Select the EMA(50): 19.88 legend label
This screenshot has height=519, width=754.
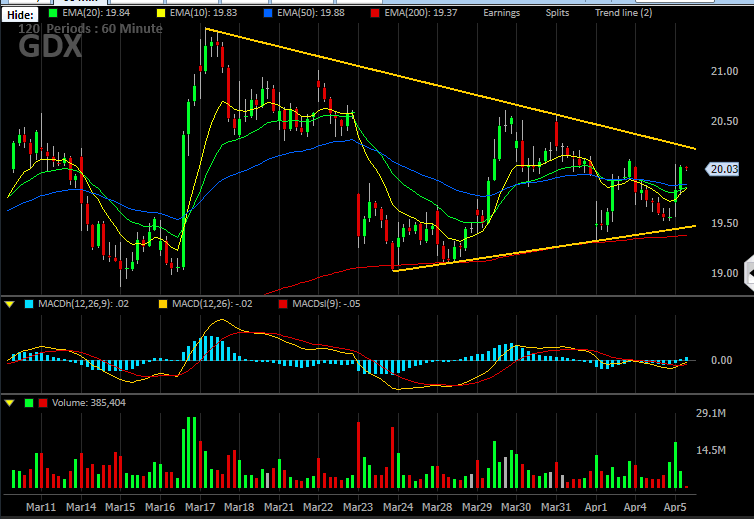tap(311, 13)
